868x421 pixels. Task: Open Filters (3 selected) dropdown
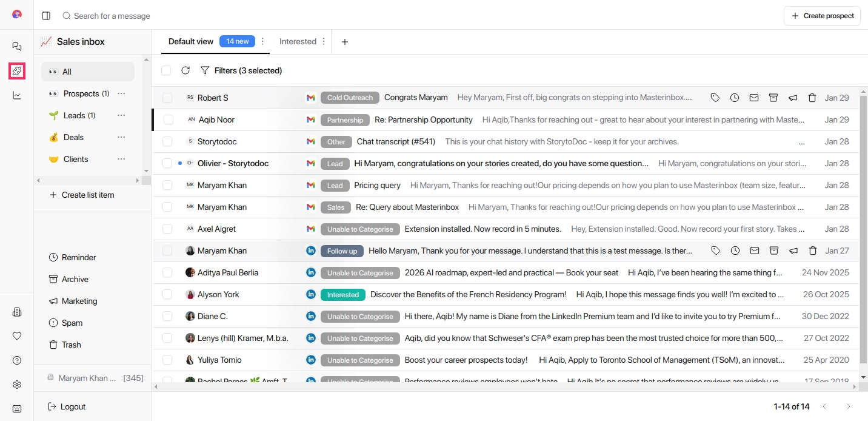(241, 70)
